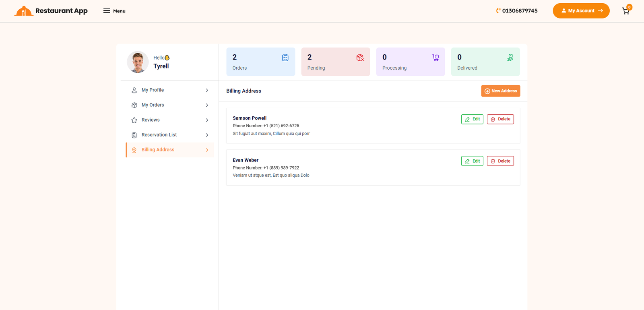This screenshot has height=310, width=644.
Task: Edit Samson Powell's address
Action: 472,119
